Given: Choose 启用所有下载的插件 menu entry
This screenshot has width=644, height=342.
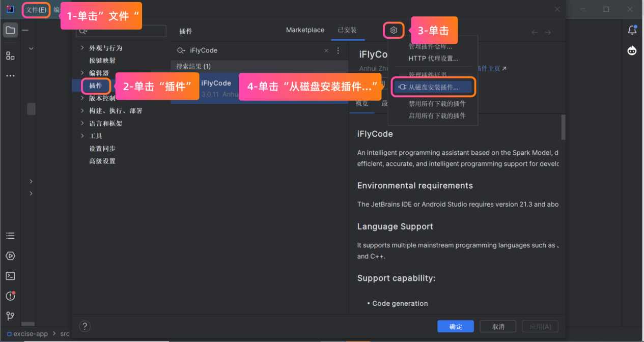Looking at the screenshot, I should pos(437,116).
